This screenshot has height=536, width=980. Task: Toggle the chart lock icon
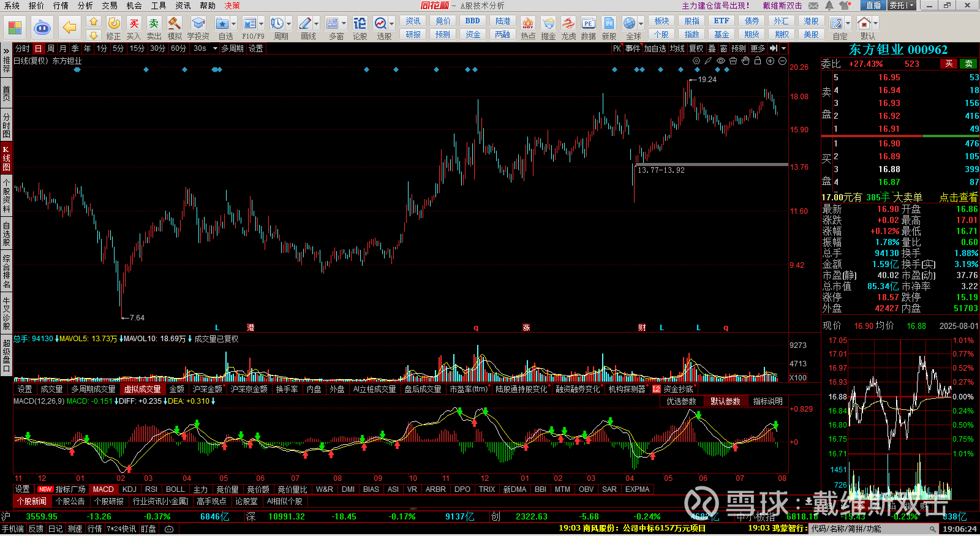click(x=758, y=61)
